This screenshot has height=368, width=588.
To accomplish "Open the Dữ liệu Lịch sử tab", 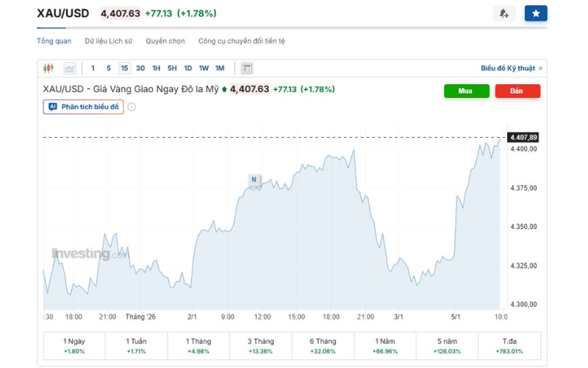I will [108, 41].
